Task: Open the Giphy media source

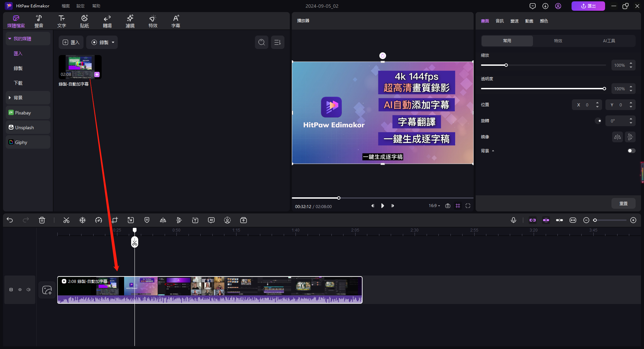Action: pos(28,142)
